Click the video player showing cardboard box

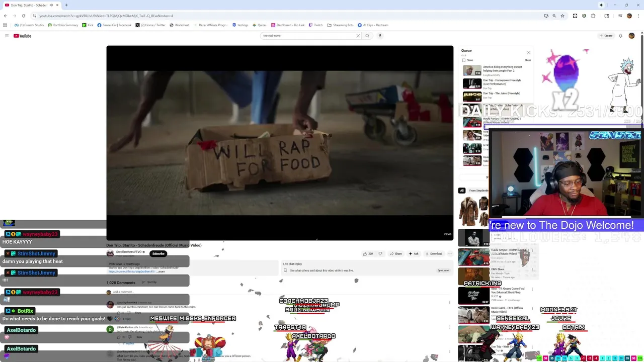click(280, 143)
